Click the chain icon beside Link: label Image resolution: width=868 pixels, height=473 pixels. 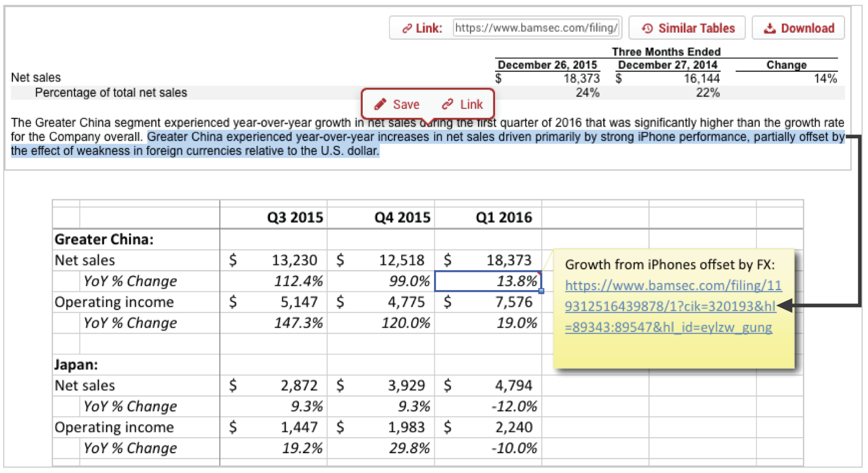[407, 28]
